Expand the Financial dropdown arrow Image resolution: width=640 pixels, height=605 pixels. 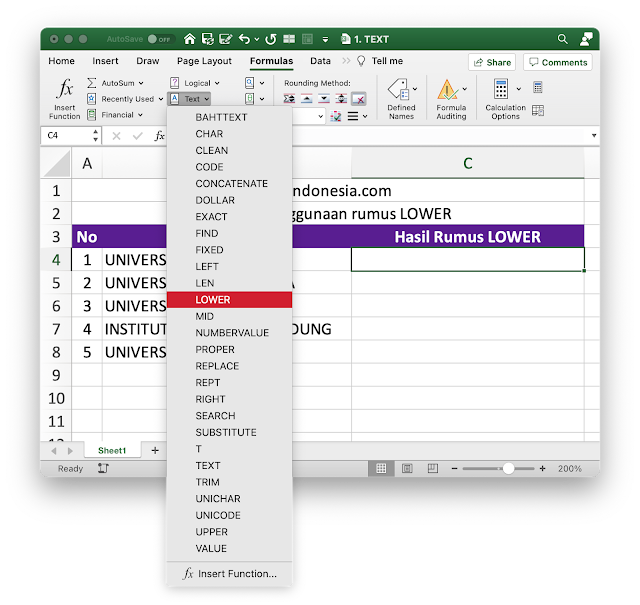140,115
